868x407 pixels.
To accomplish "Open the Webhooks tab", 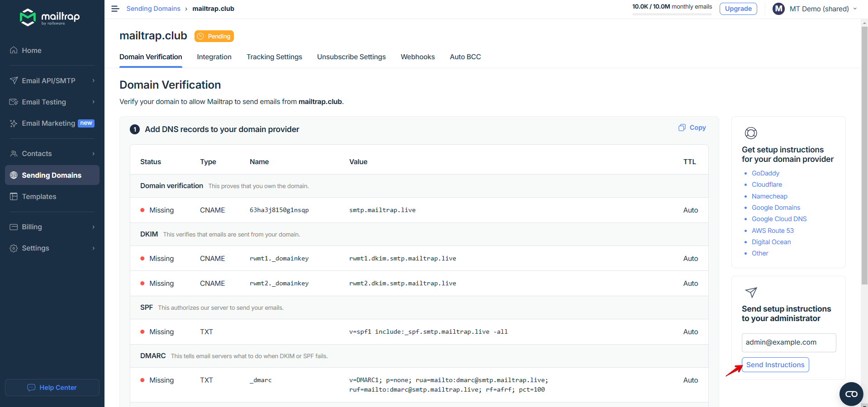I will pos(417,57).
